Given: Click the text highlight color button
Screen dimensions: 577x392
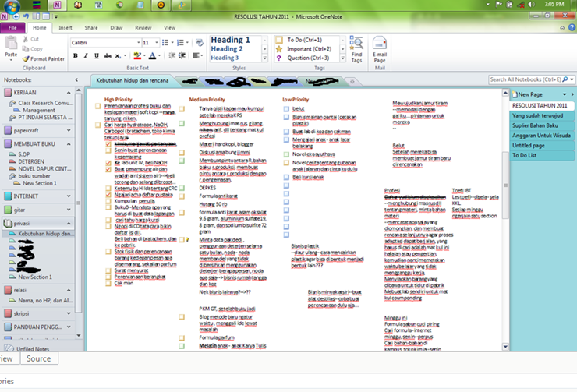Looking at the screenshot, I should 137,55.
